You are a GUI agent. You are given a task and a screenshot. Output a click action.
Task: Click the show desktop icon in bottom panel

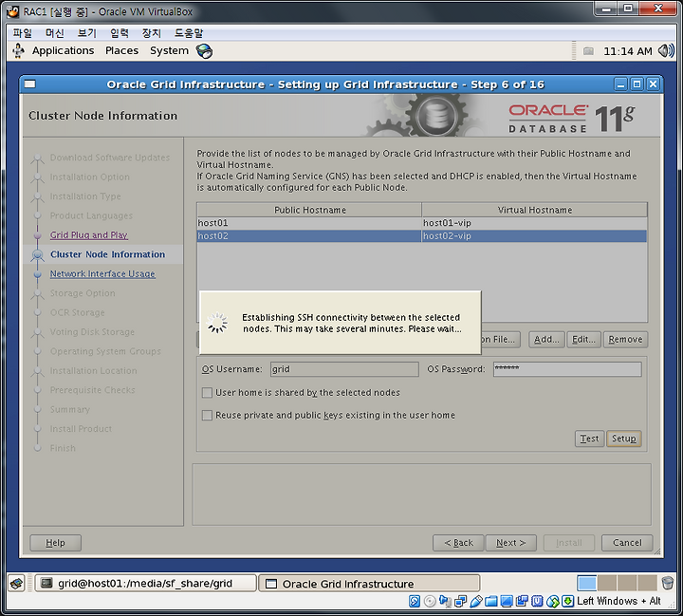pos(17,584)
